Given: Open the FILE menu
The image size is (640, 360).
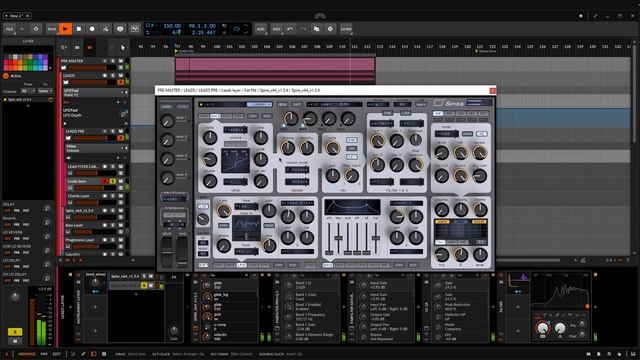Looking at the screenshot, I should pos(9,29).
